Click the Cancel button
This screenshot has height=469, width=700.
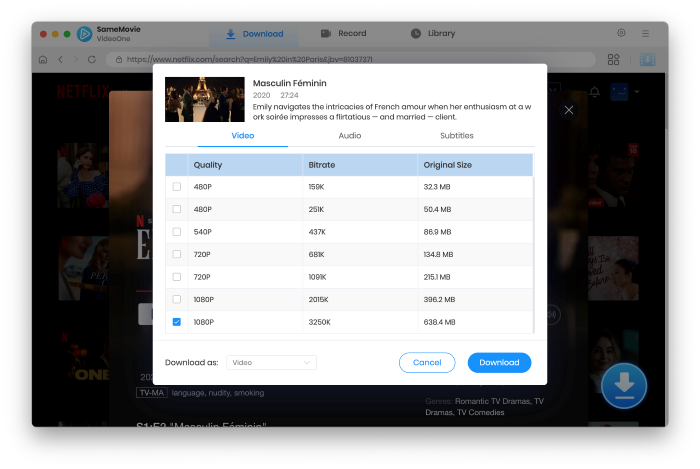(x=427, y=362)
